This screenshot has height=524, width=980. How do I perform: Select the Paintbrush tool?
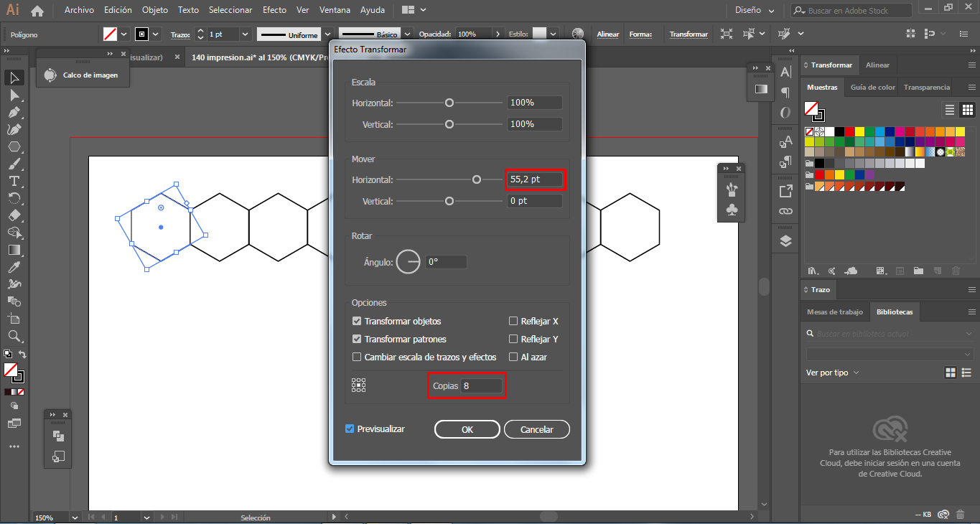[x=14, y=164]
